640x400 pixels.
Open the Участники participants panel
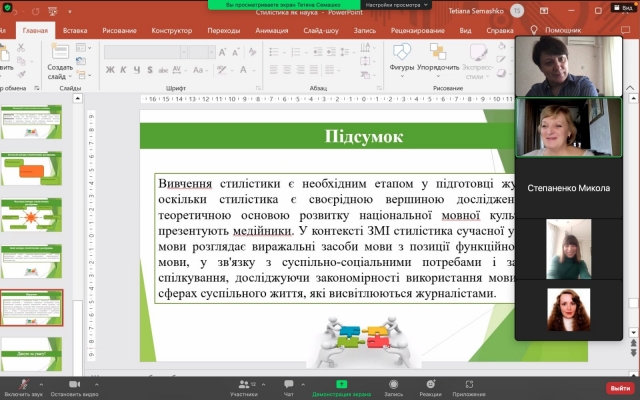click(x=244, y=386)
